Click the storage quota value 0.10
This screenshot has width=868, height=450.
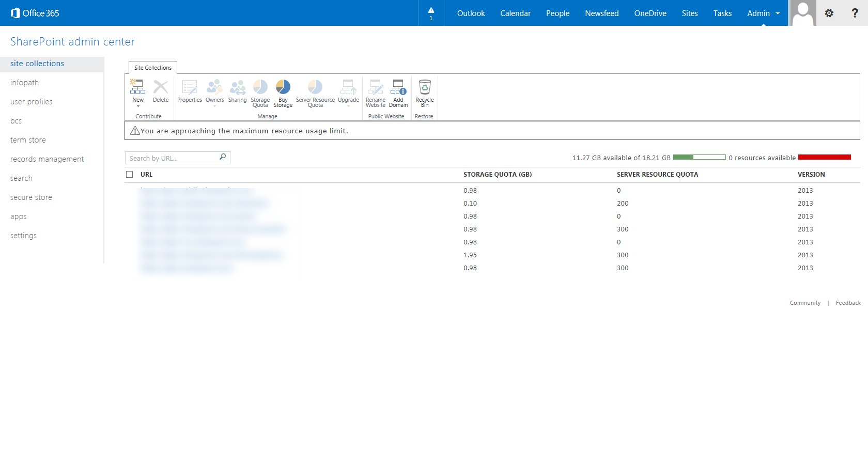pos(470,204)
